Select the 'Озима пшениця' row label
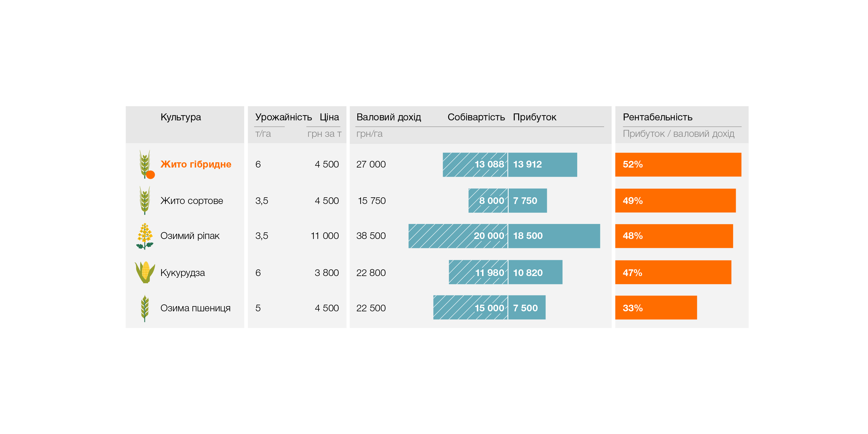This screenshot has height=434, width=868. click(x=195, y=308)
